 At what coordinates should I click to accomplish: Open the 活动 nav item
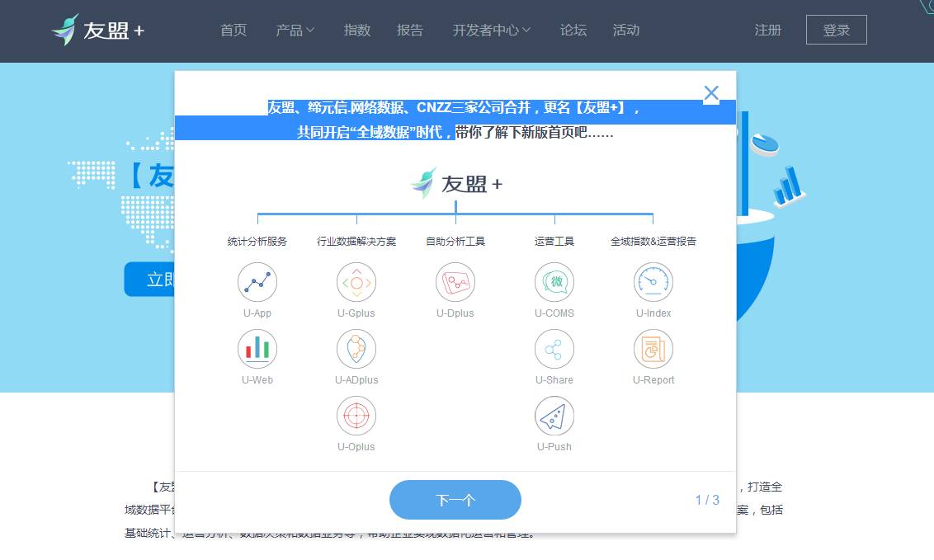pyautogui.click(x=626, y=30)
